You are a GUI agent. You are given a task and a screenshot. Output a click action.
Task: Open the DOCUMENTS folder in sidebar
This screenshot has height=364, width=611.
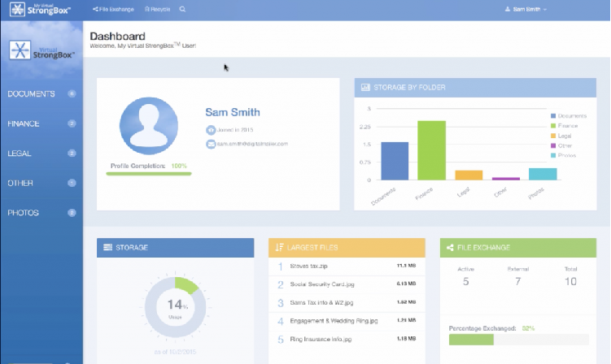point(31,93)
